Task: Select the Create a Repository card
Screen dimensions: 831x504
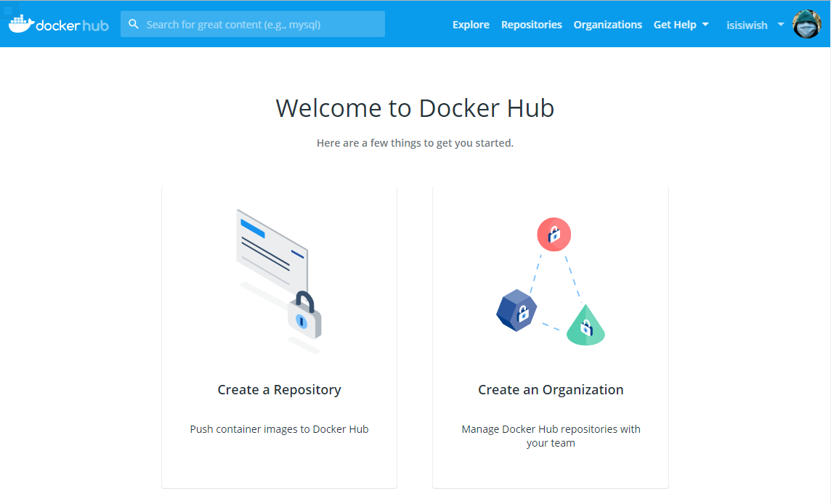Action: [279, 336]
